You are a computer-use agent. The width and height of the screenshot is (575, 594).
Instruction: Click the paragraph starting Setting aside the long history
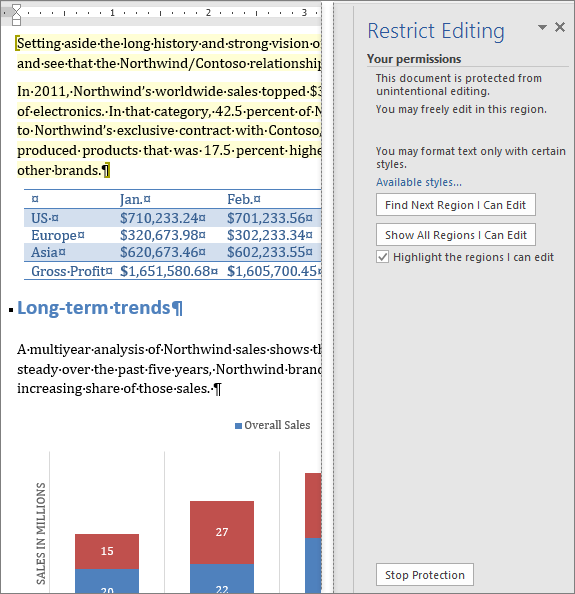click(x=169, y=53)
